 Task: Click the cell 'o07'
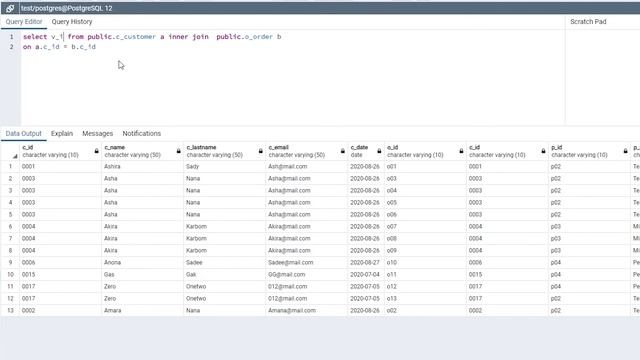[x=425, y=227]
